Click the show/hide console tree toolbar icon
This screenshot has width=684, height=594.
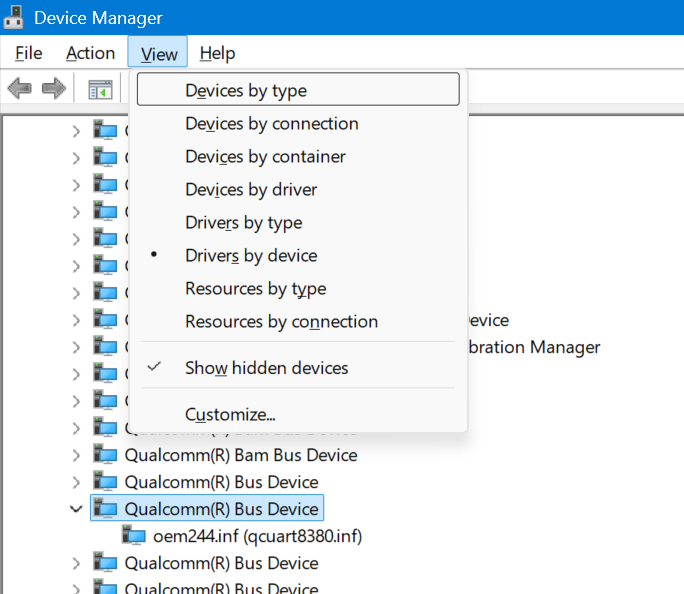[x=100, y=89]
